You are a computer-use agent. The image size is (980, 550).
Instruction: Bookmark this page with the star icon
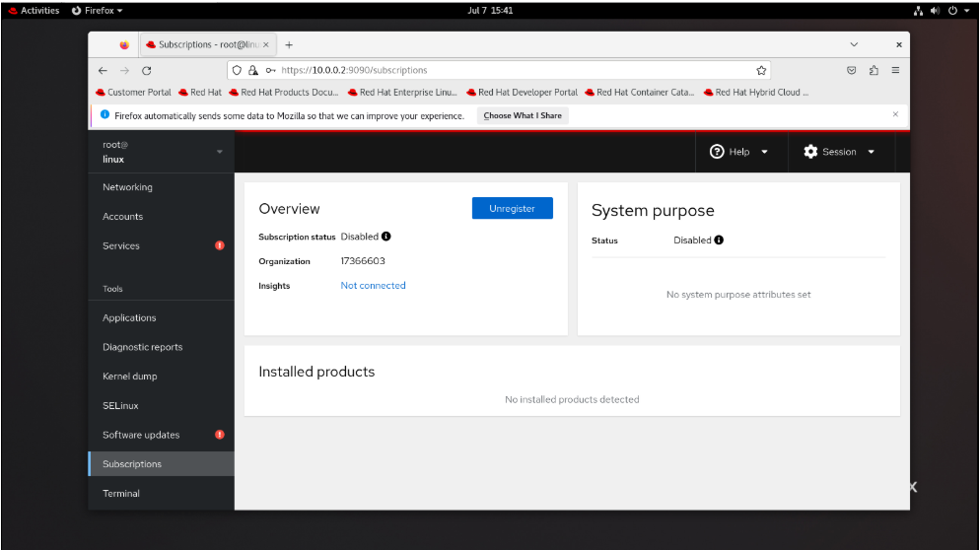click(761, 71)
